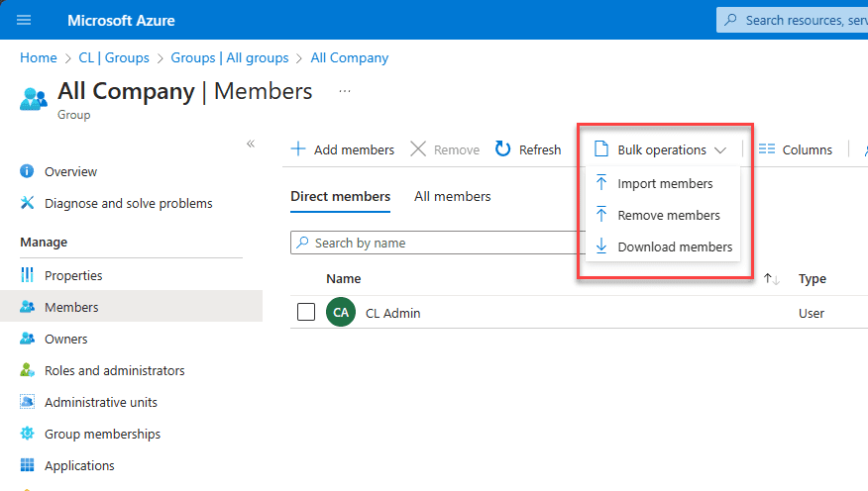Click the Overview info icon
This screenshot has width=868, height=491.
click(27, 171)
